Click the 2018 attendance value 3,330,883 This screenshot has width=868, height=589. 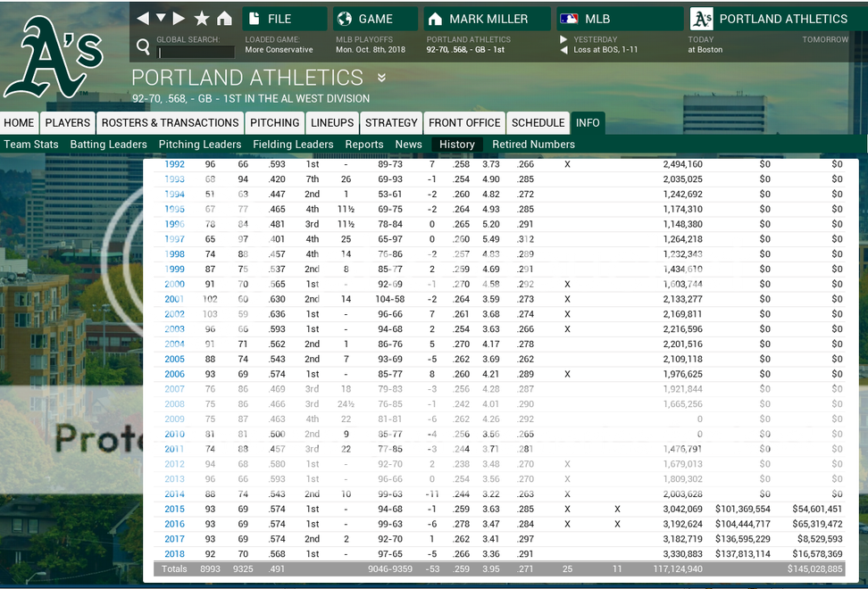point(682,553)
